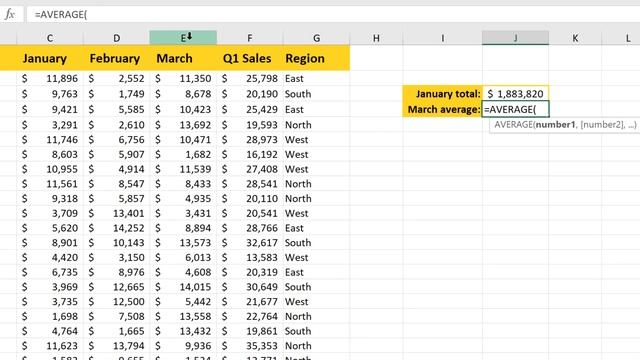Select Q1 Sales value 25,798
Image resolution: width=640 pixels, height=360 pixels.
click(x=250, y=78)
